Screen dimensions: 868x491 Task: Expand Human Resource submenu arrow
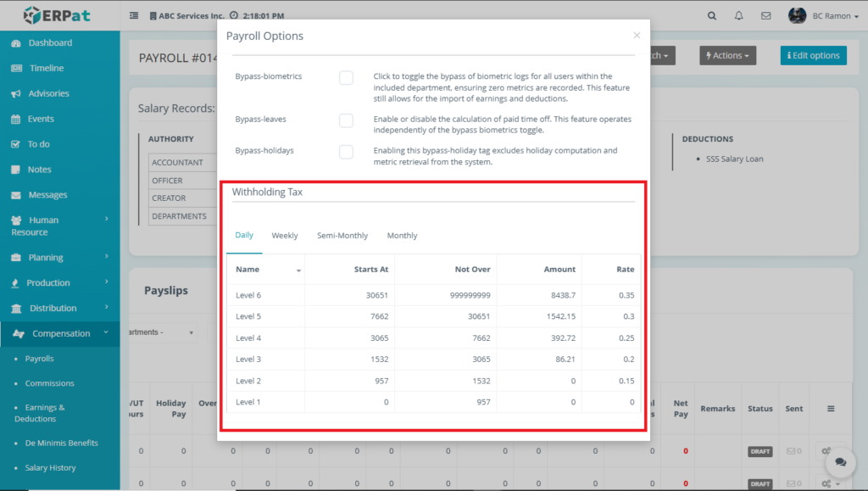pos(106,219)
